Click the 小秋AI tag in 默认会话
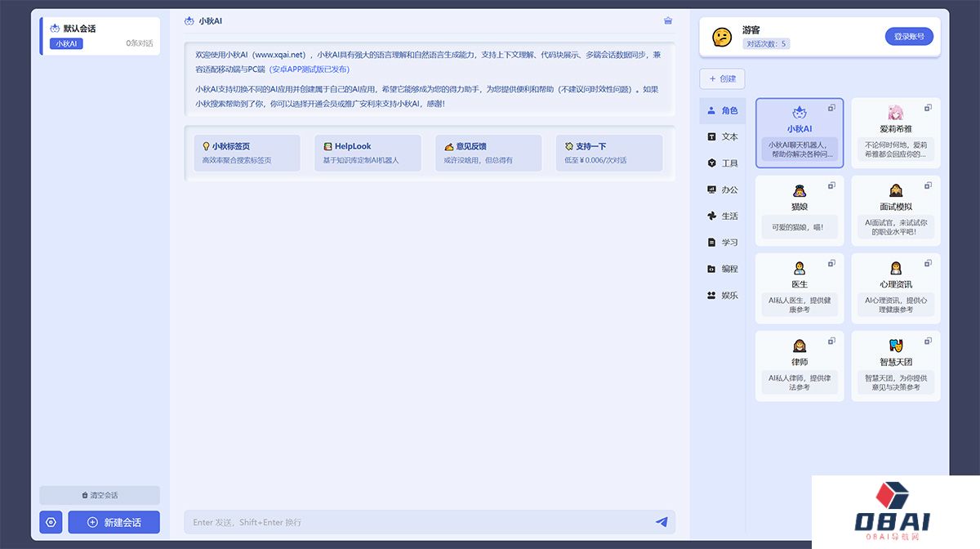Viewport: 980px width, 549px height. click(x=66, y=43)
